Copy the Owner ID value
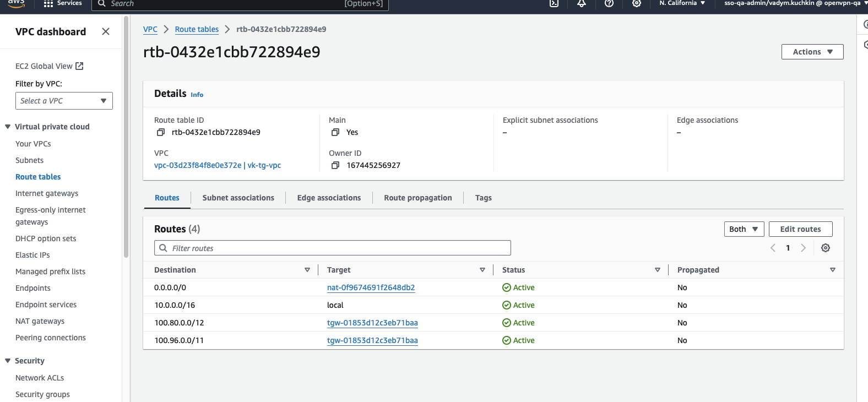 pos(335,165)
